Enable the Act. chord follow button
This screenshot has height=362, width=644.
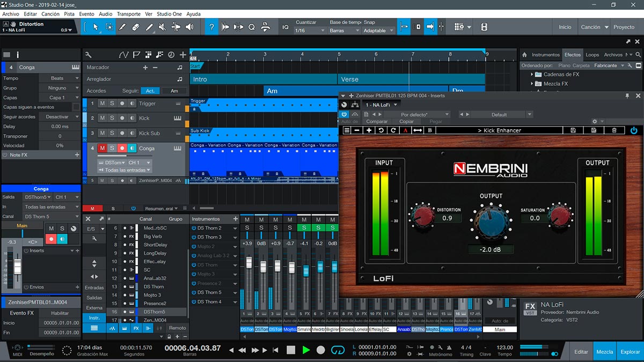pyautogui.click(x=150, y=91)
